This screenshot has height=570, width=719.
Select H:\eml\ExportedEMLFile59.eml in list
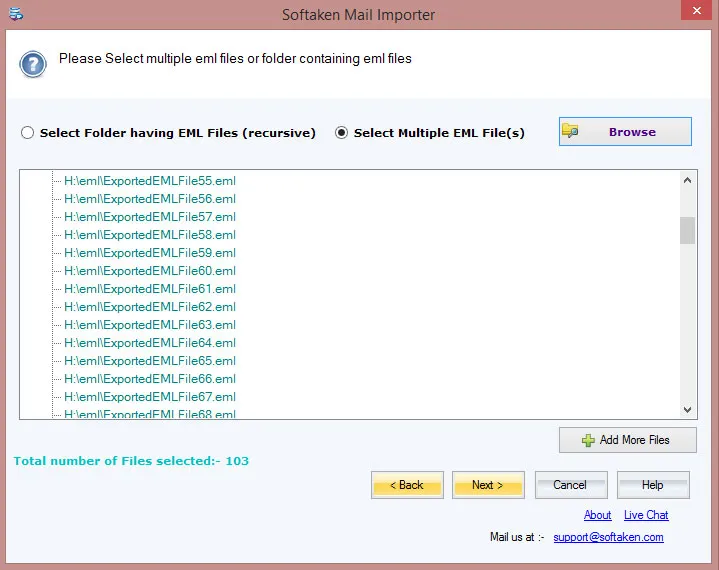tap(150, 253)
